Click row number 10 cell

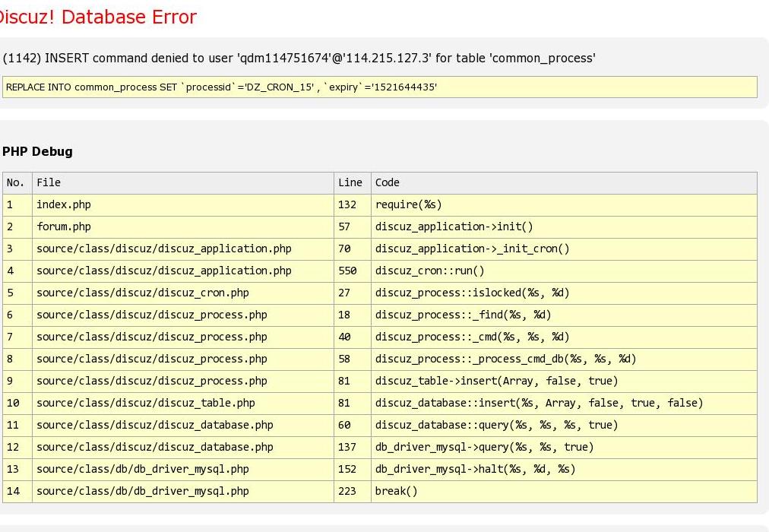pos(17,404)
